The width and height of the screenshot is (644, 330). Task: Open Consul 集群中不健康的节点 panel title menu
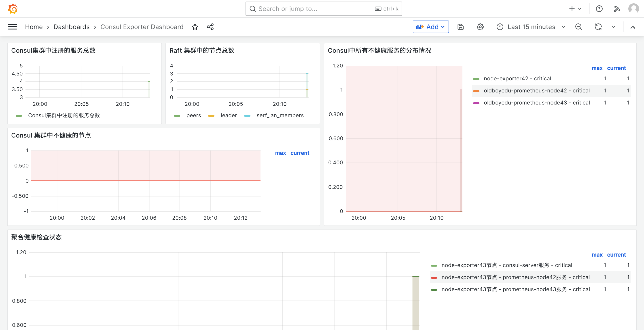pyautogui.click(x=51, y=135)
